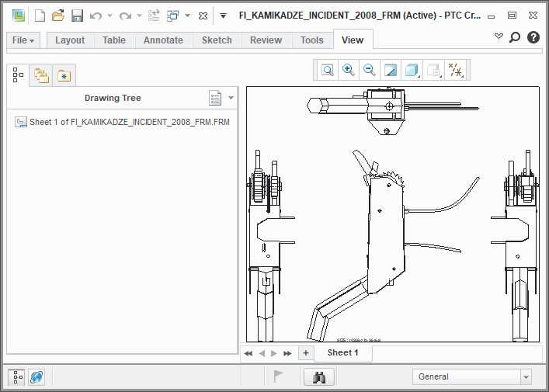The width and height of the screenshot is (549, 392).
Task: Show the Drawing Tree tab icon
Action: point(18,75)
